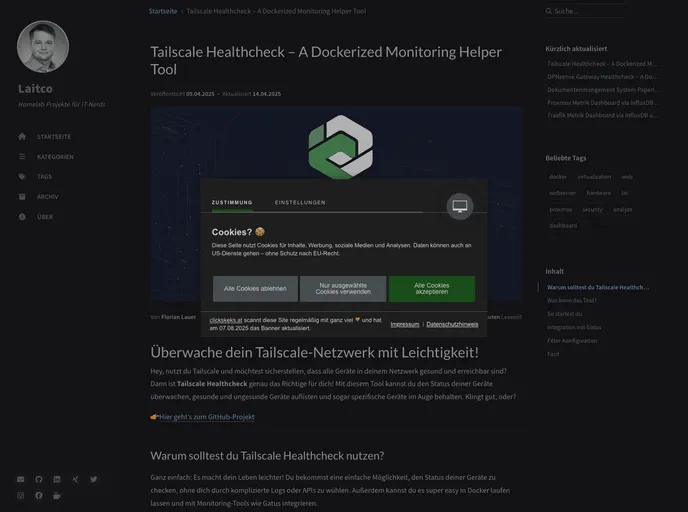Open the Facebook profile icon

pos(39,495)
